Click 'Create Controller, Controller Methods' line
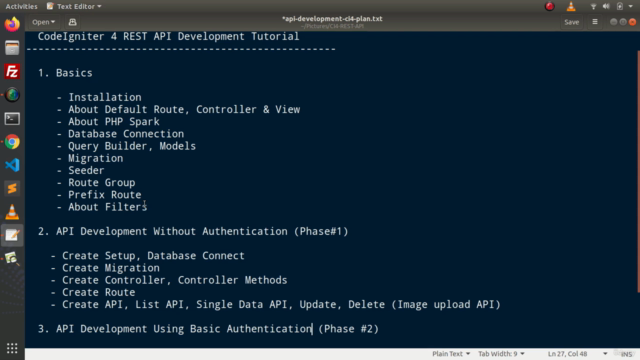 [x=169, y=280]
